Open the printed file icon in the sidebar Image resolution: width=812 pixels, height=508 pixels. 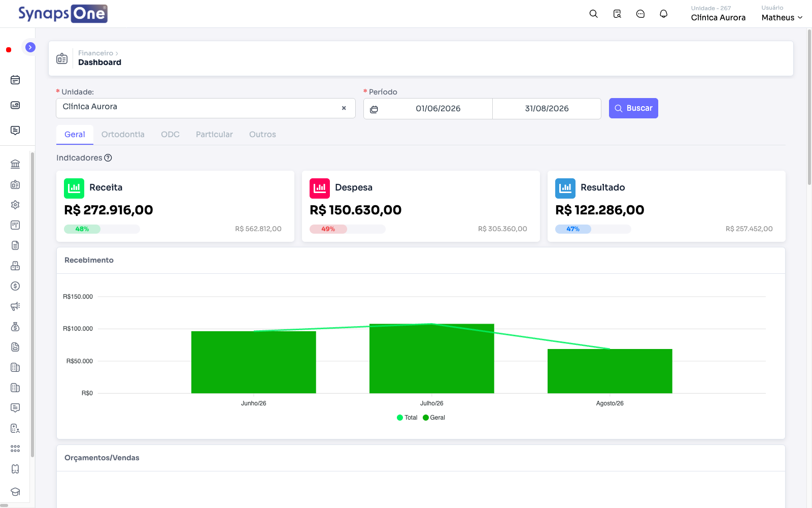(x=15, y=347)
